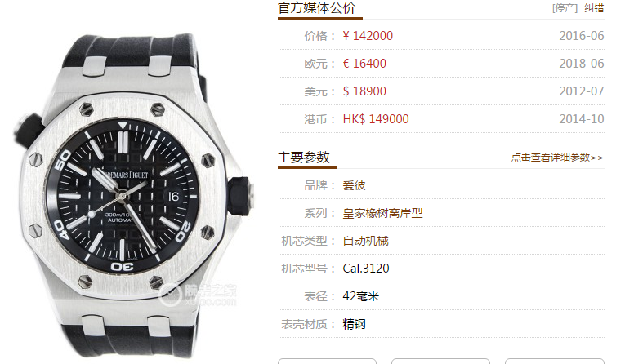Viewport: 625px width, 364px height.
Task: Click the Audemars Piguet watch product image
Action: (133, 195)
